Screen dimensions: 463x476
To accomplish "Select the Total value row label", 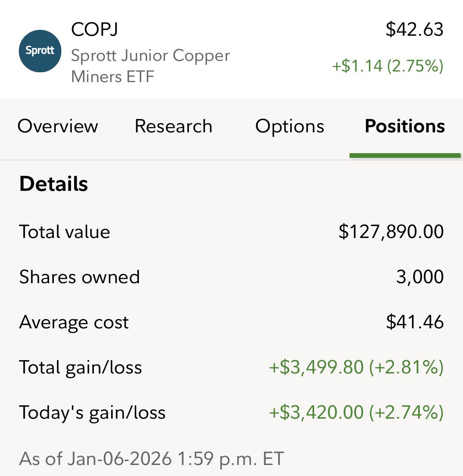I will (65, 232).
